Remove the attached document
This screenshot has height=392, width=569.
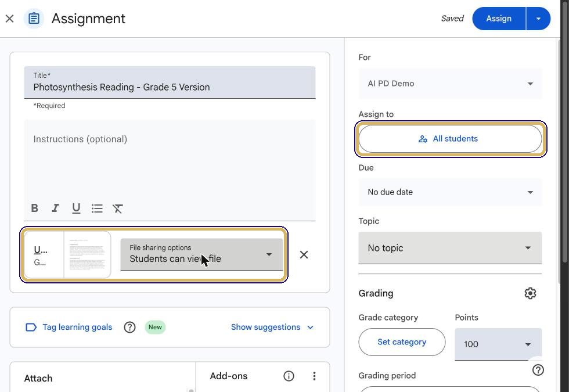click(x=304, y=255)
